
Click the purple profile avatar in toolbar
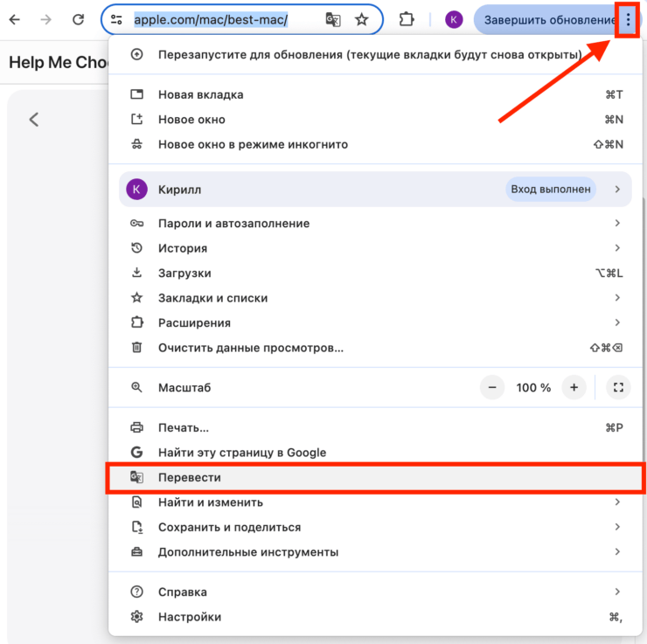[x=454, y=19]
